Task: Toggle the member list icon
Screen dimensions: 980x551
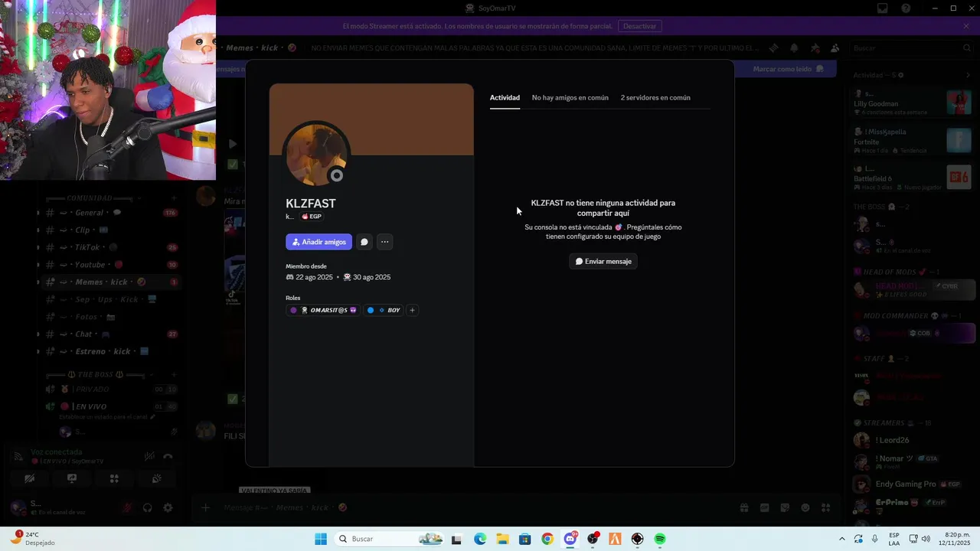Action: (835, 47)
